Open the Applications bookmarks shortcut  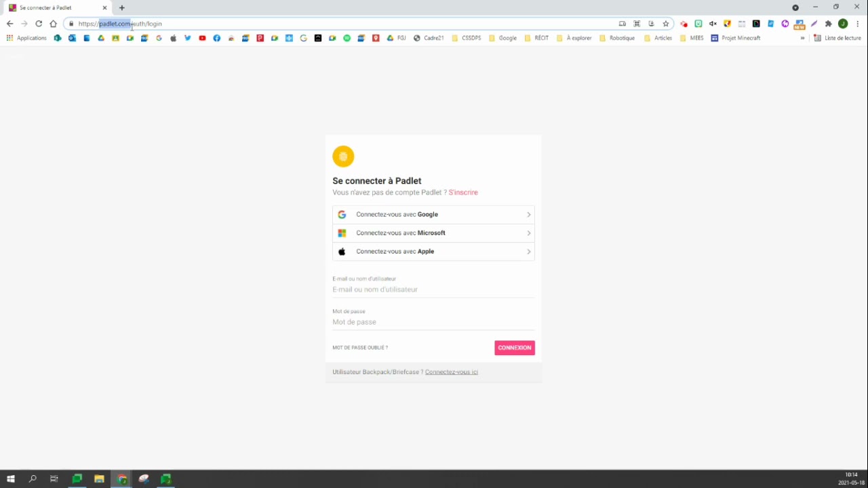point(26,38)
